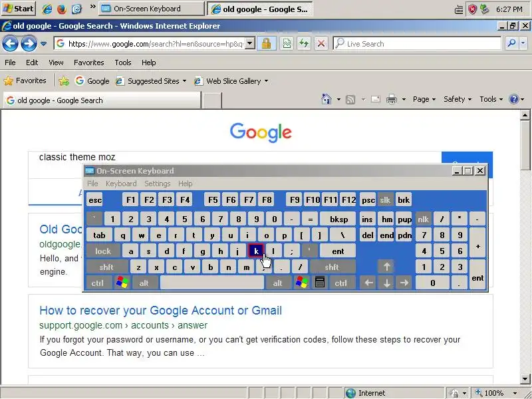Image resolution: width=532 pixels, height=399 pixels.
Task: Click the down arrow key on keyboard
Action: [x=386, y=283]
